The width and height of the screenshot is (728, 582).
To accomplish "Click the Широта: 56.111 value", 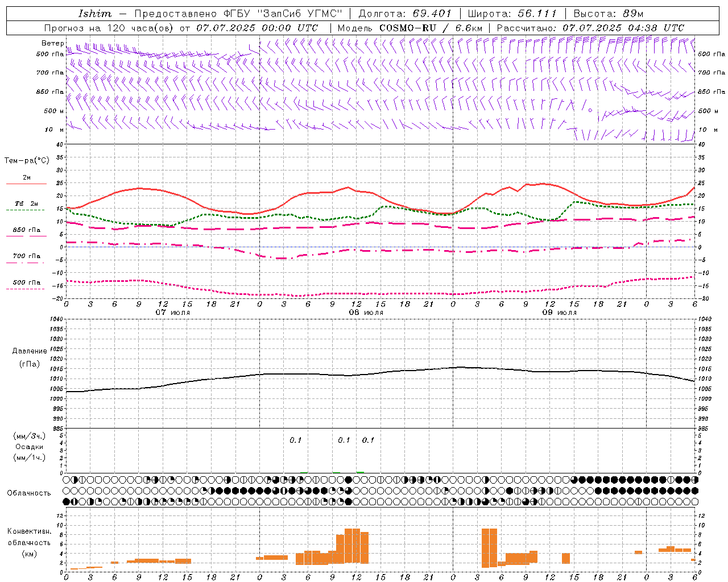I will click(512, 14).
